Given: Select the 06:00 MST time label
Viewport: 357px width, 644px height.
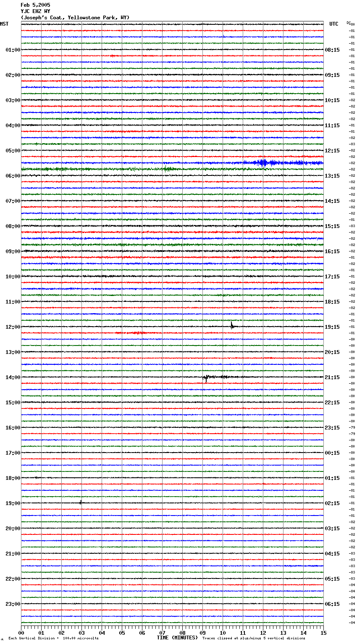Looking at the screenshot, I should point(13,176).
